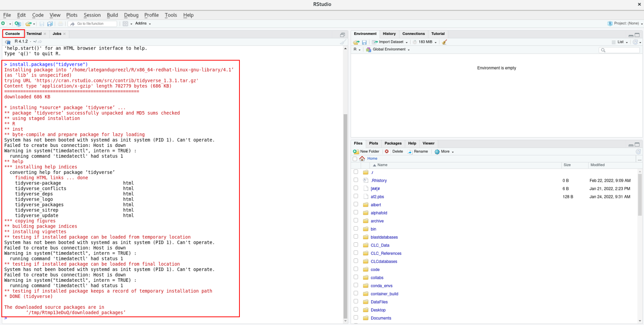Open the Project (None) dropdown
Viewport: 644px width, 325px height.
(625, 24)
